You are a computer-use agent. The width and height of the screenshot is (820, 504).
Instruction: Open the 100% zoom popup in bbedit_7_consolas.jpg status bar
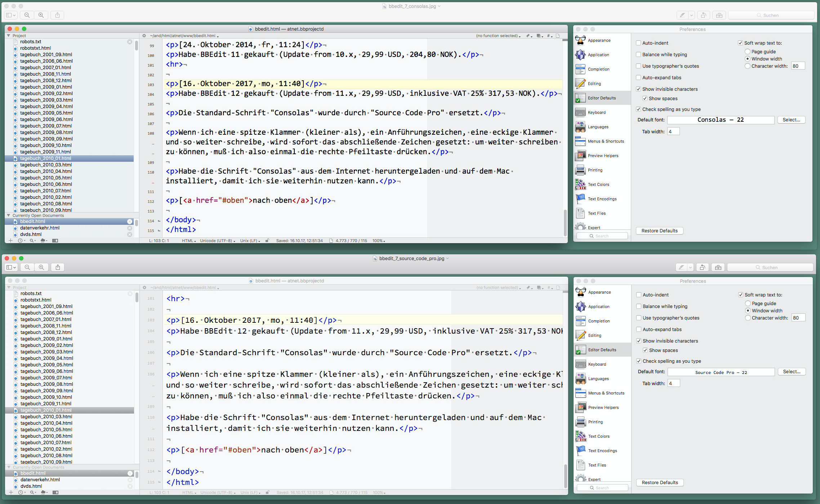click(379, 241)
